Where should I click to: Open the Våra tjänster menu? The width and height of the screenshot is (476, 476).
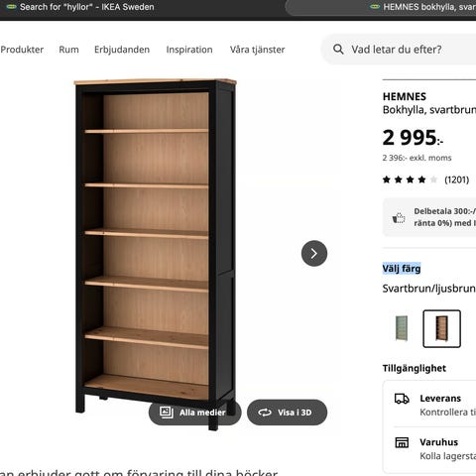coord(257,50)
